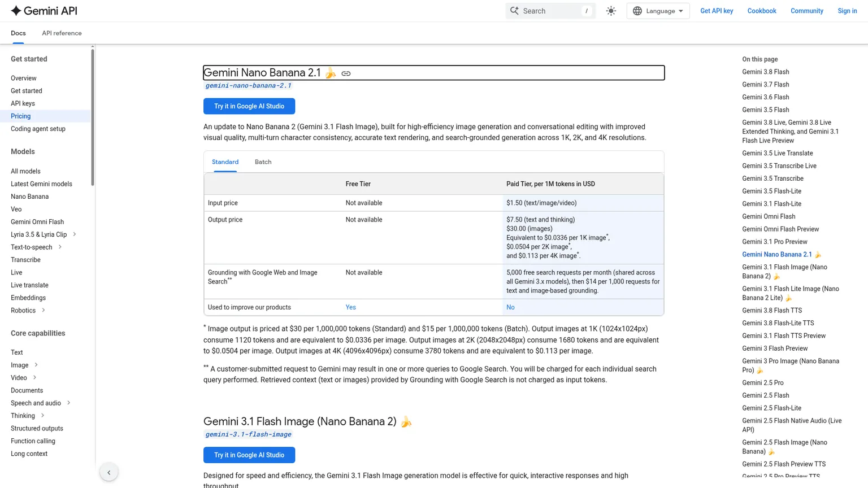Screen dimensions: 868x488
Task: Collapse the left sidebar with chevron button
Action: pos(109,472)
